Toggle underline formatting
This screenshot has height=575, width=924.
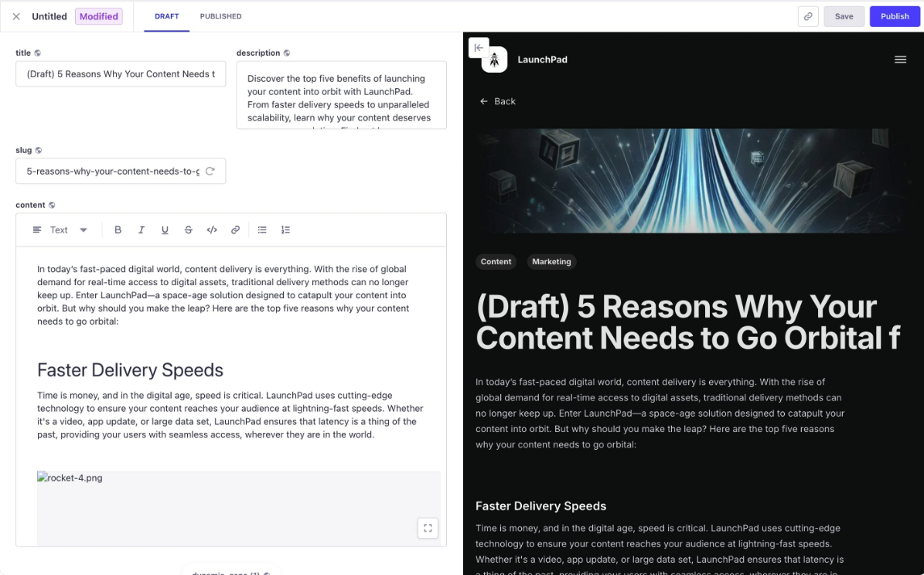(165, 230)
